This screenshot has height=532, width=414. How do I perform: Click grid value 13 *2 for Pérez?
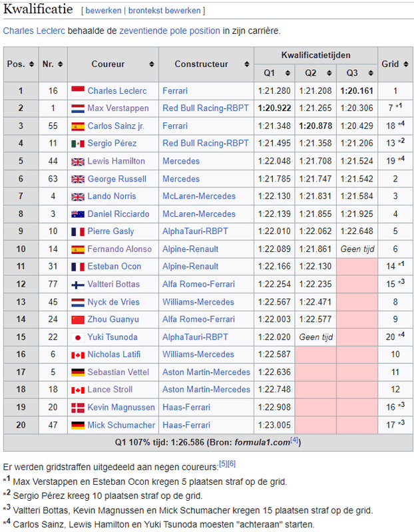coord(395,142)
